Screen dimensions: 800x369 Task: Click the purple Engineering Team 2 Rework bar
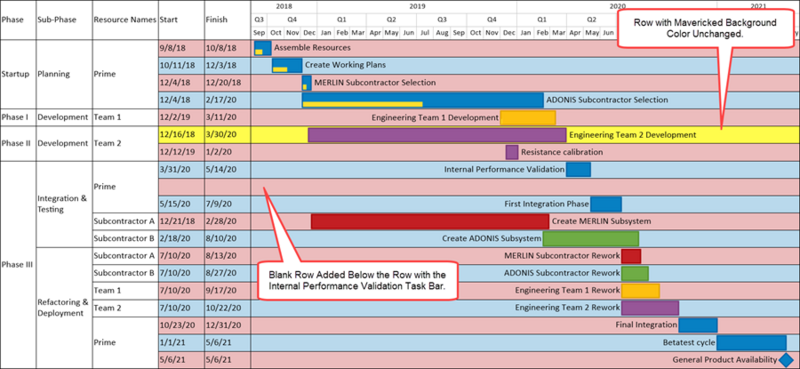[650, 308]
